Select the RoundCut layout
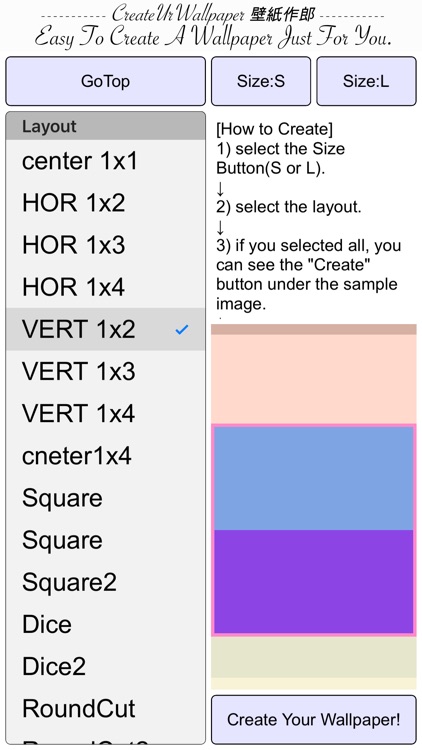422x750 pixels. coord(105,708)
